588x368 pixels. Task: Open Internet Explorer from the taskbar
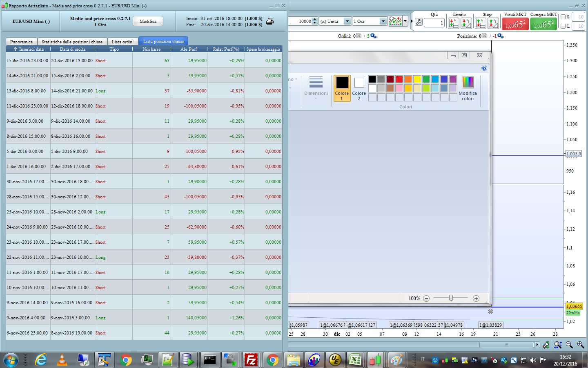pos(41,360)
